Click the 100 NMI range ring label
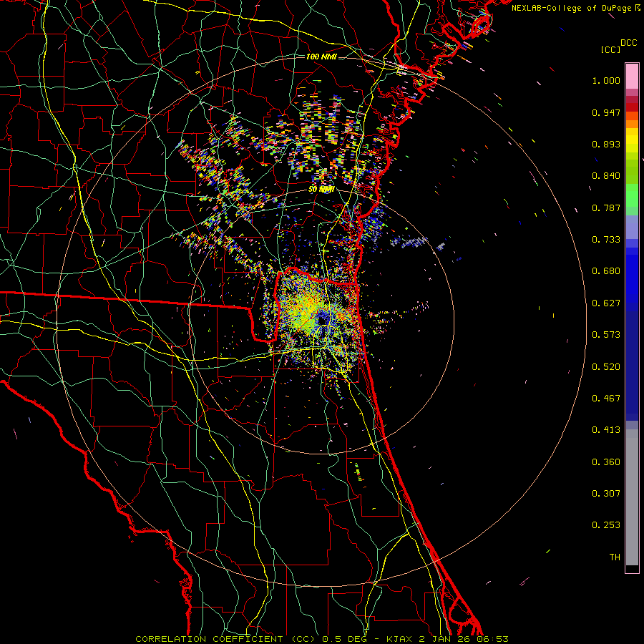This screenshot has width=644, height=644. [321, 57]
